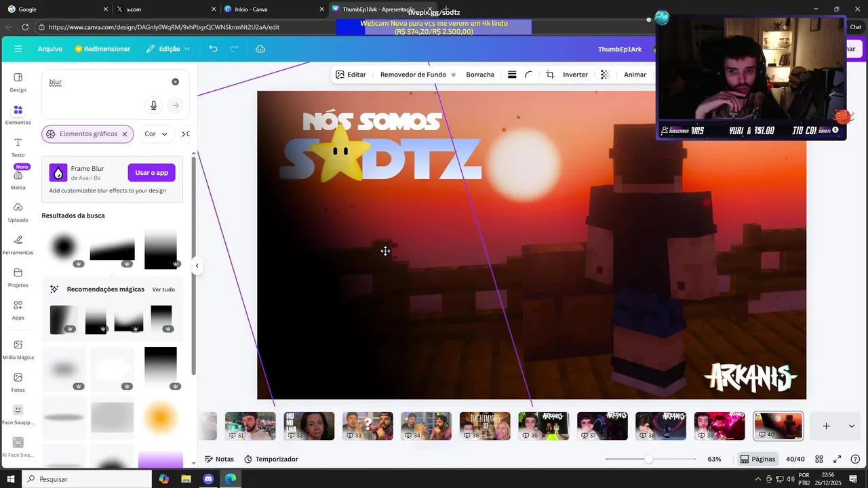
Task: Expand page list options chevron
Action: pyautogui.click(x=851, y=426)
